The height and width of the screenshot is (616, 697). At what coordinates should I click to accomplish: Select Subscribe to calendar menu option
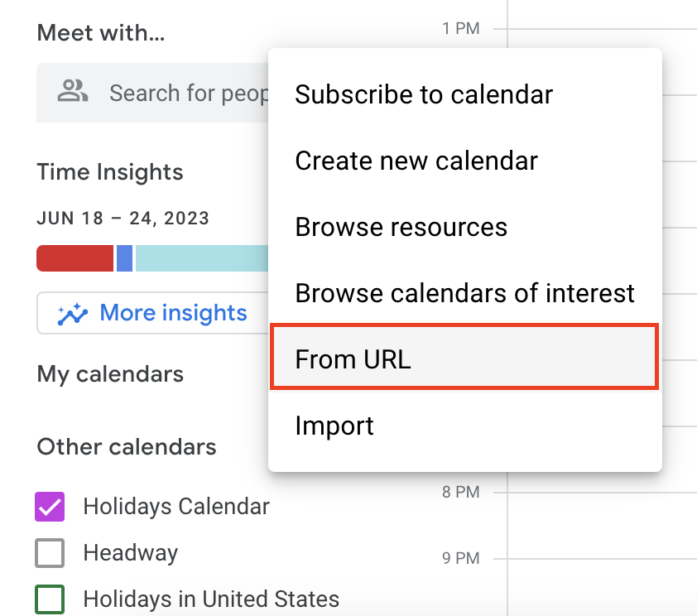pyautogui.click(x=423, y=94)
